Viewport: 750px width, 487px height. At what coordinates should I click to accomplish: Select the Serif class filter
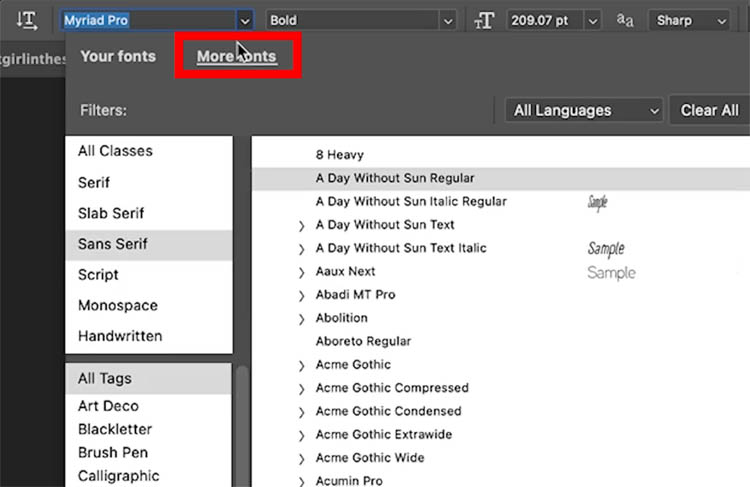(149, 183)
